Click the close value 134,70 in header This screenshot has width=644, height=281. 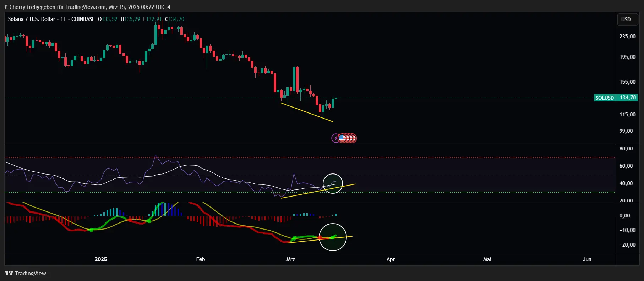(x=176, y=19)
